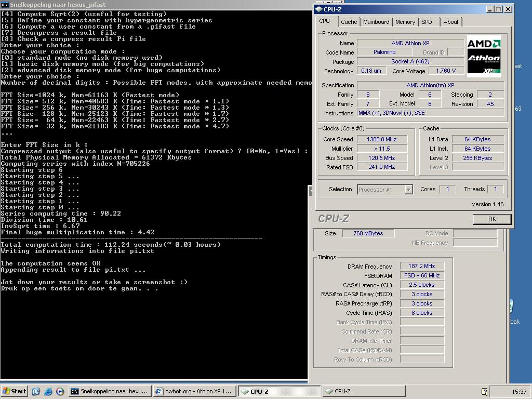This screenshot has width=532, height=399.
Task: Click the Specification field AMD Athlon(tm) XP
Action: coord(431,85)
